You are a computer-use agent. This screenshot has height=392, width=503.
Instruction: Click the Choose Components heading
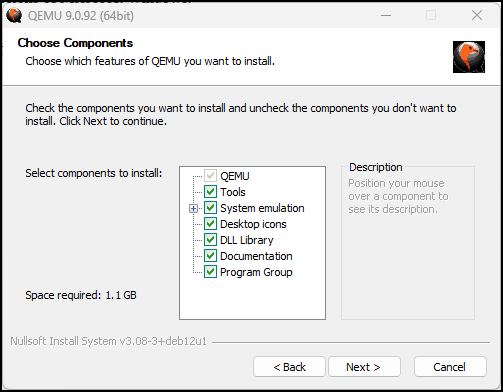click(75, 43)
